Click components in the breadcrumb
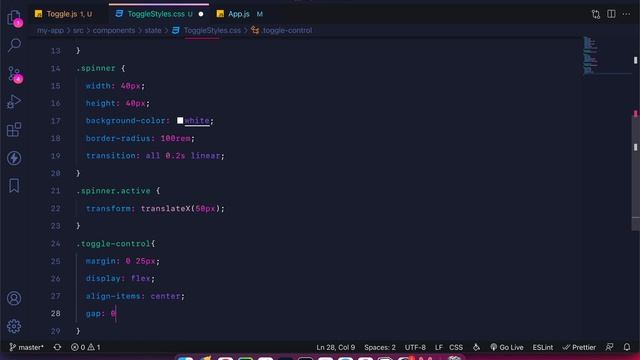Screen dimensions: 640x360 (x=113, y=30)
